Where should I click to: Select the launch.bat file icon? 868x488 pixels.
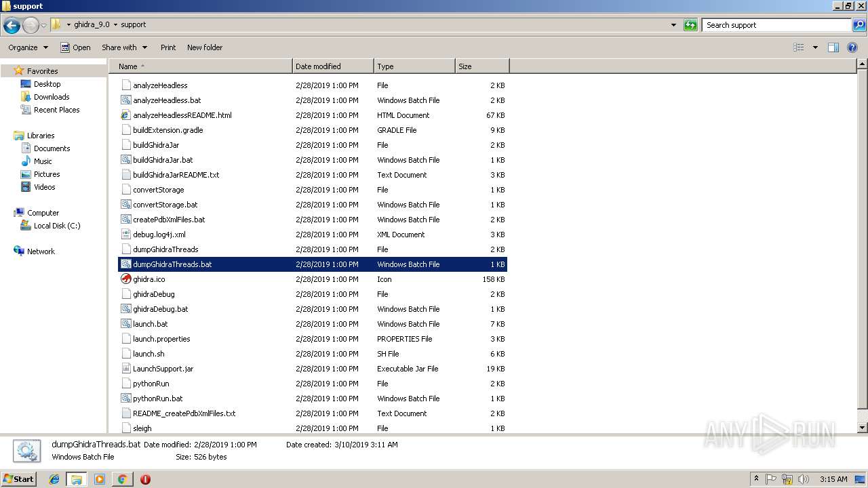125,324
